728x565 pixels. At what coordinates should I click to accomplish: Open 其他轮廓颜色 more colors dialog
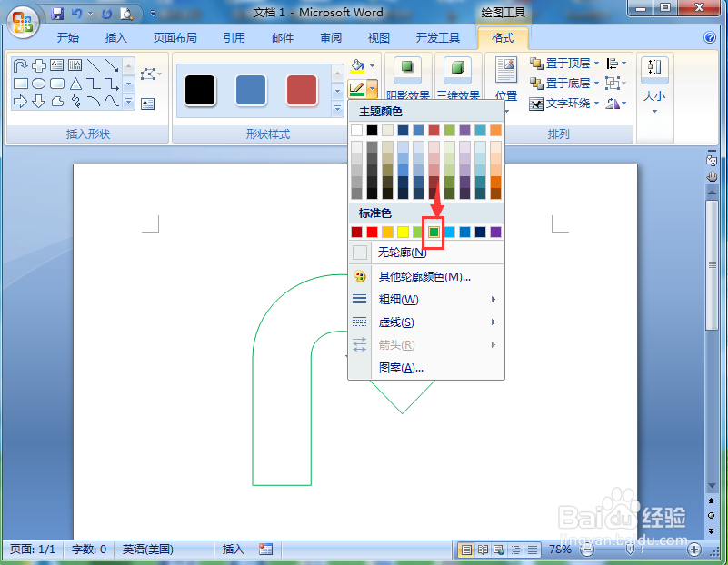pyautogui.click(x=426, y=277)
